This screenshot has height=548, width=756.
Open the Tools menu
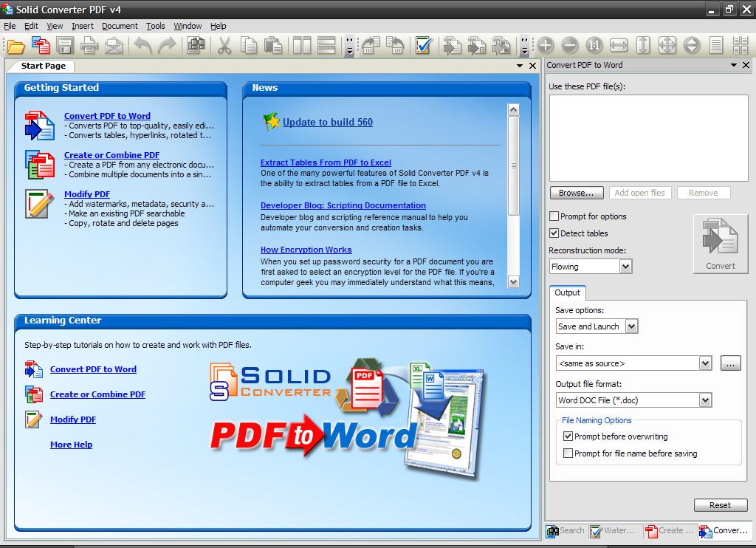point(156,26)
